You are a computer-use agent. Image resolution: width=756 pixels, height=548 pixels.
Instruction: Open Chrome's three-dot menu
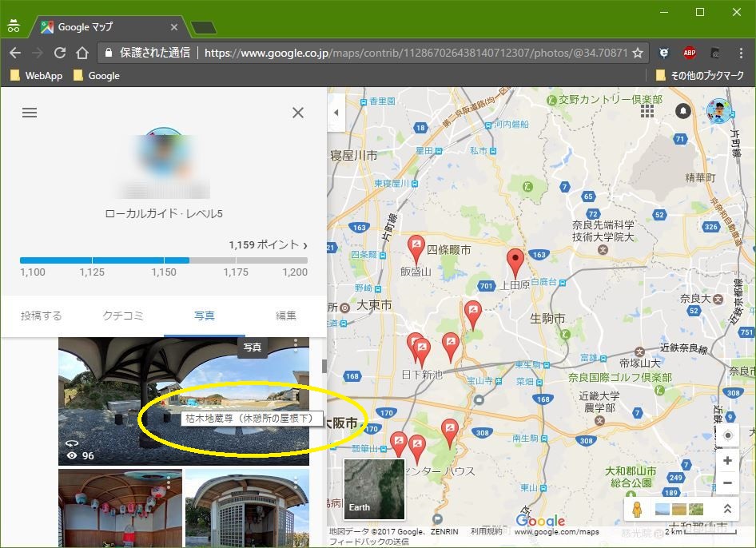[x=741, y=53]
